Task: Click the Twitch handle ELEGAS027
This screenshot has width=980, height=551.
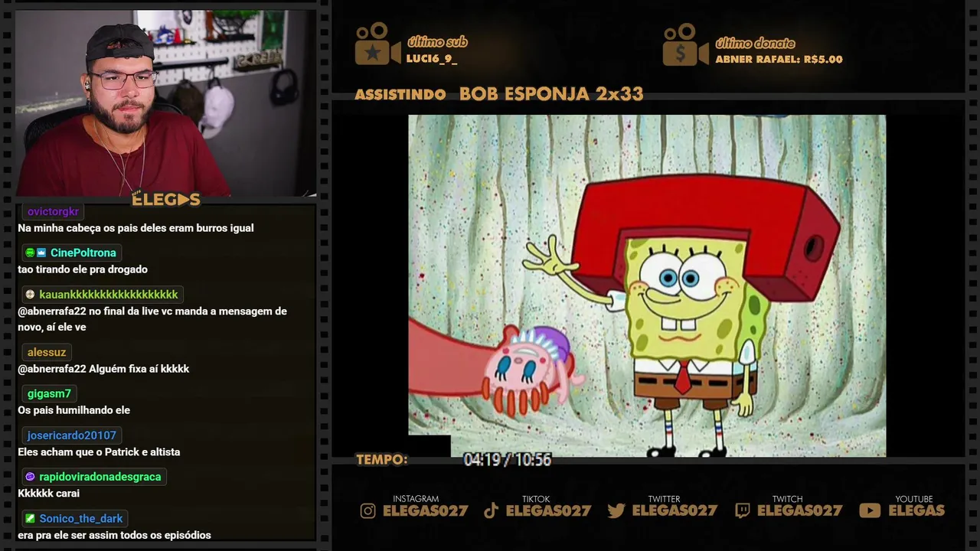Action: point(799,510)
